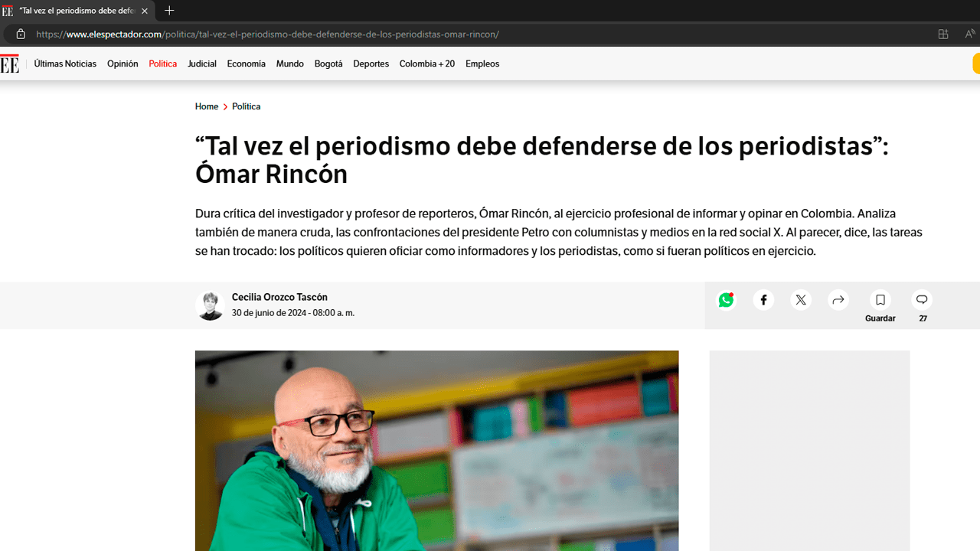Share article via WhatsApp icon

pyautogui.click(x=726, y=300)
